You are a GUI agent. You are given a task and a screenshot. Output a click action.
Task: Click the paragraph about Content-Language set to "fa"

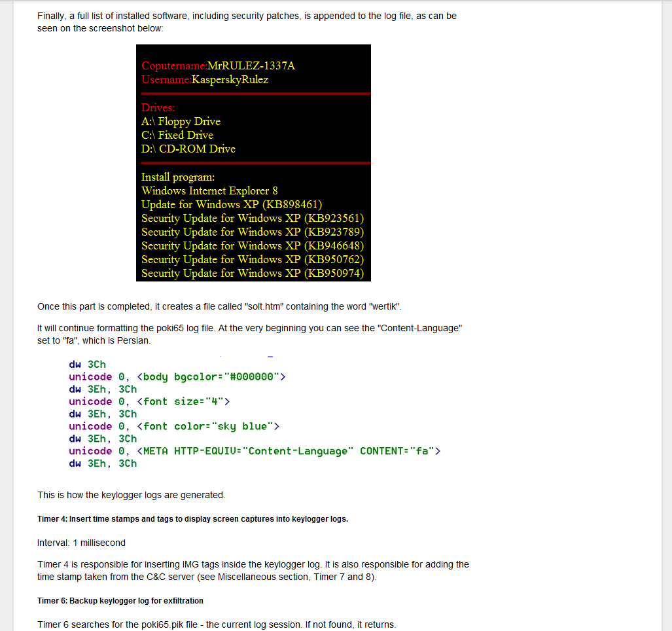point(250,334)
